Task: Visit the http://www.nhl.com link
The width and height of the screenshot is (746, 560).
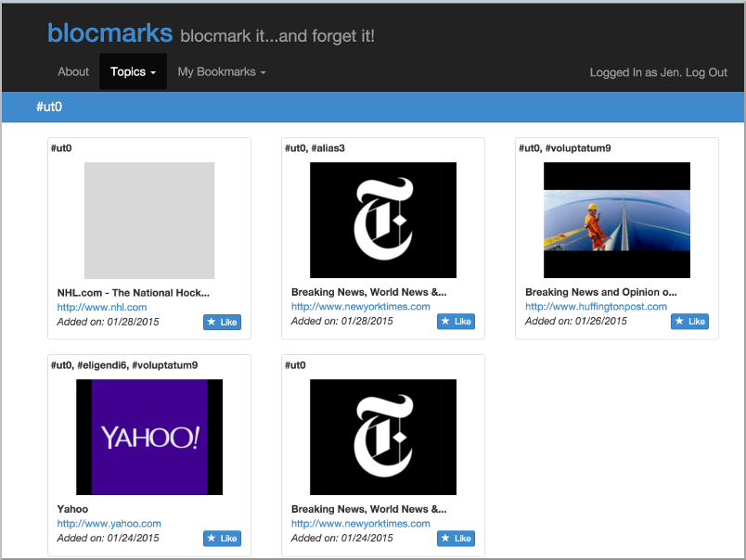Action: pyautogui.click(x=102, y=307)
